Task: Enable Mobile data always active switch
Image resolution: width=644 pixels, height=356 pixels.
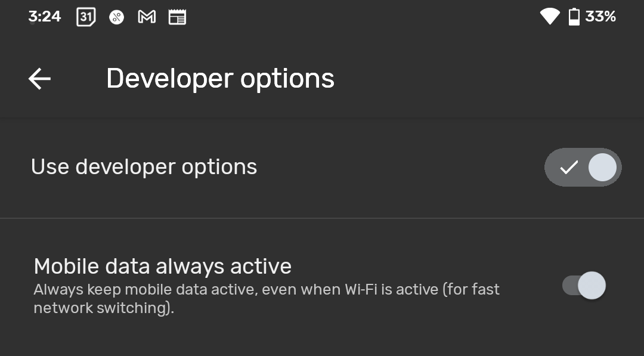Action: [583, 286]
